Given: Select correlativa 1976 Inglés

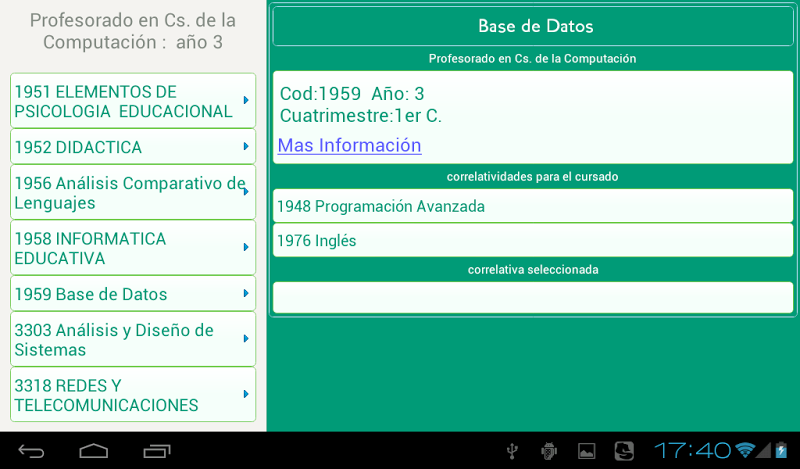Looking at the screenshot, I should (x=533, y=240).
